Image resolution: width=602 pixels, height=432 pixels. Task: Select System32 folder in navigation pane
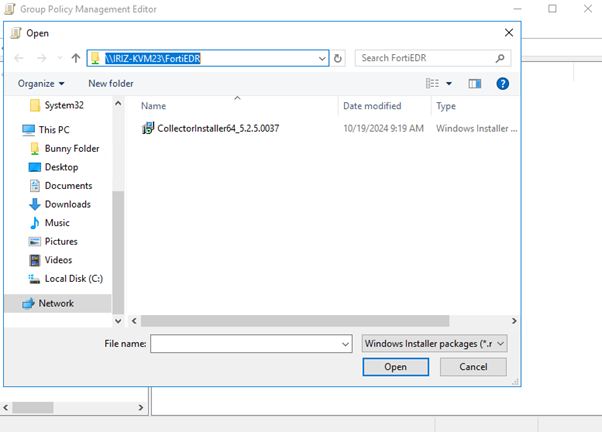pyautogui.click(x=64, y=105)
